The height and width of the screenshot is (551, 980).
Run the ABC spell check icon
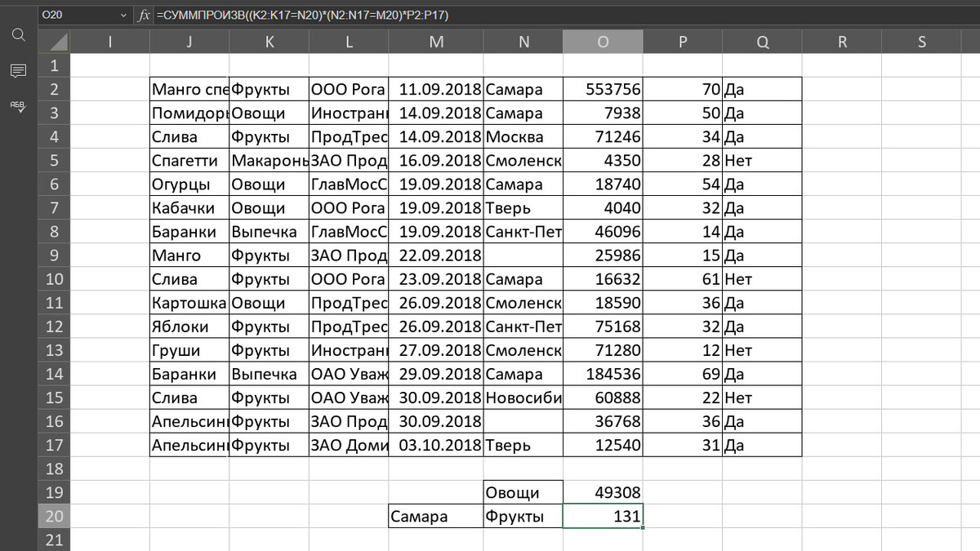tap(18, 106)
